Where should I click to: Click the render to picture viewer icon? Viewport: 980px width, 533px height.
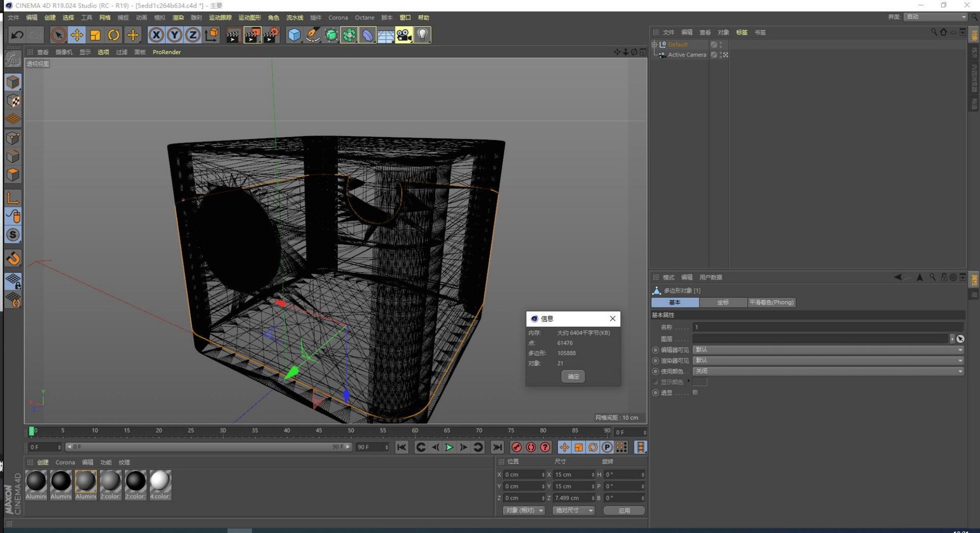[252, 35]
